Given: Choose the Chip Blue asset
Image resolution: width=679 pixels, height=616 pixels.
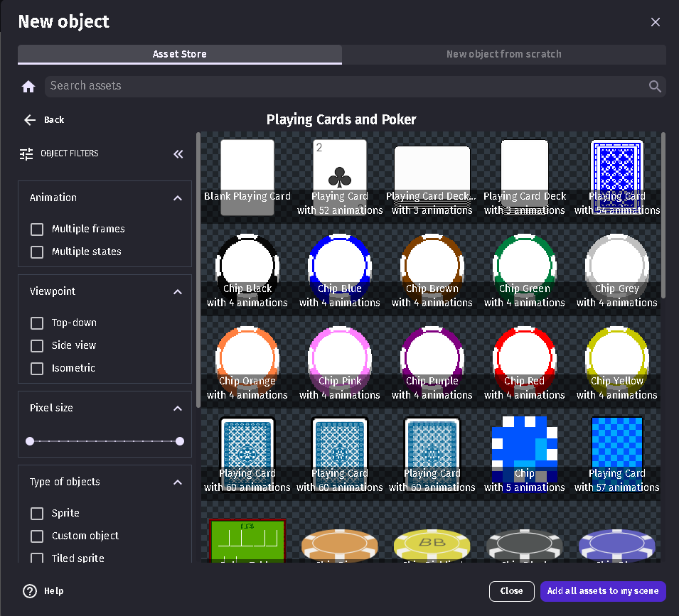Looking at the screenshot, I should click(x=340, y=271).
